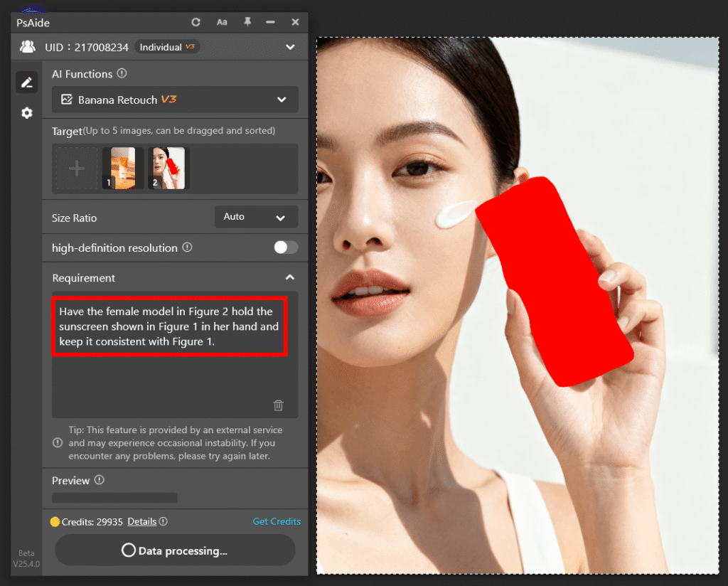The width and height of the screenshot is (728, 586).
Task: Delete requirement text with trash icon
Action: (278, 405)
